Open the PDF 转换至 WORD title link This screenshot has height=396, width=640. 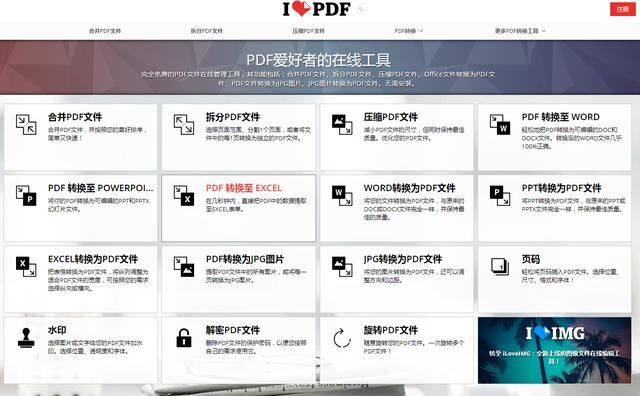pyautogui.click(x=560, y=117)
